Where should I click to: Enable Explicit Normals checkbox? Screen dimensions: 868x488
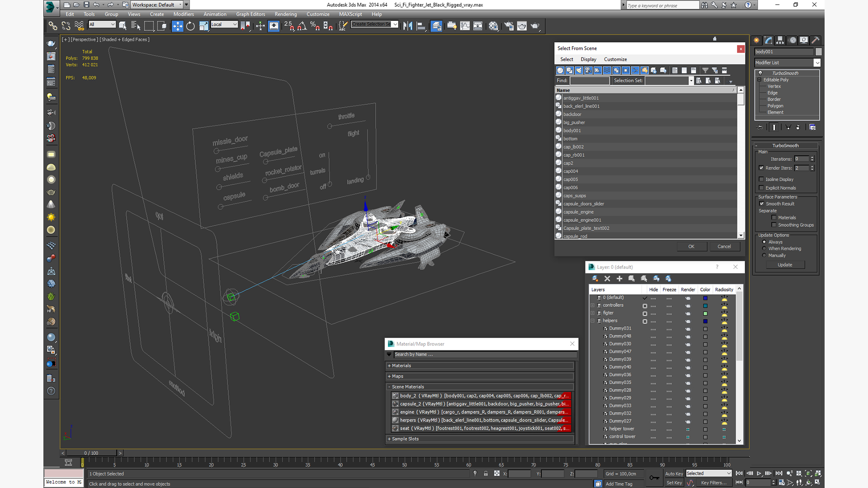(761, 188)
